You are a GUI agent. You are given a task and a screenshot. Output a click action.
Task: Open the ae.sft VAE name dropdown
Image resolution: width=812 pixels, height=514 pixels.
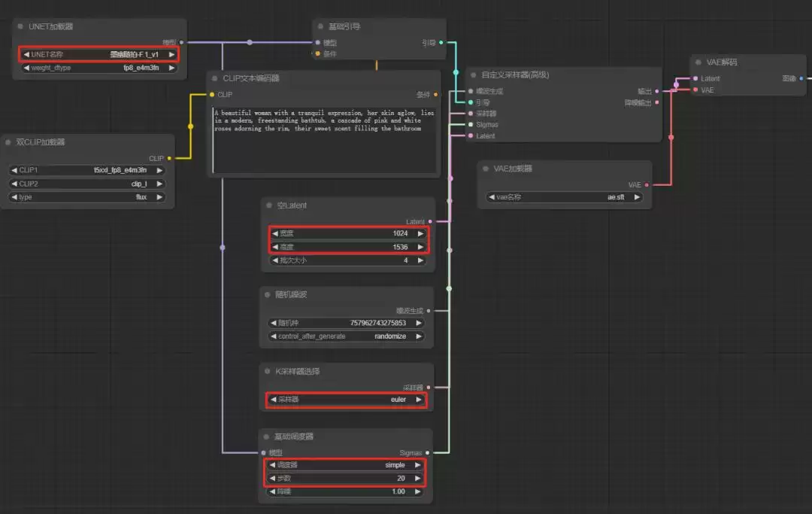[x=565, y=197]
